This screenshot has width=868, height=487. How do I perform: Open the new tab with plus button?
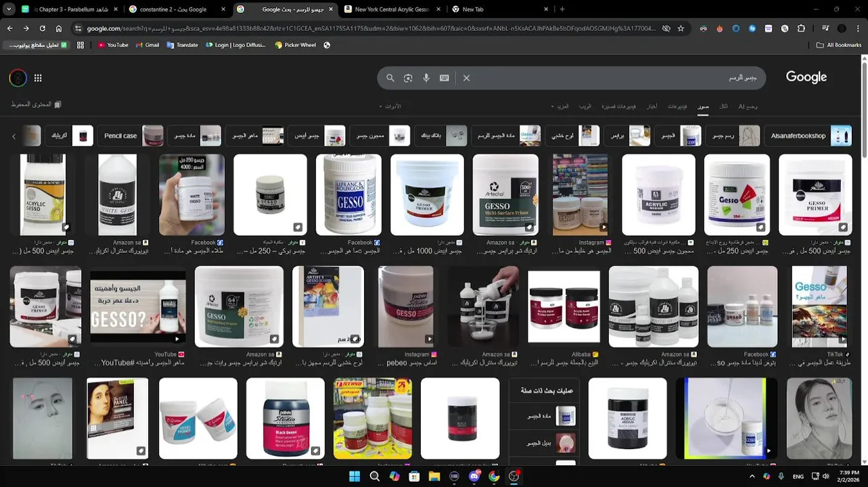pos(562,9)
